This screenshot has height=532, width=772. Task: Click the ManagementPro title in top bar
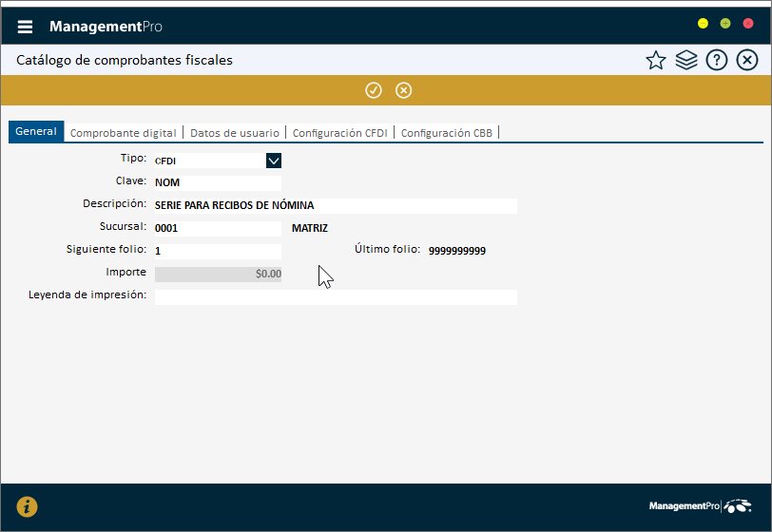point(106,26)
